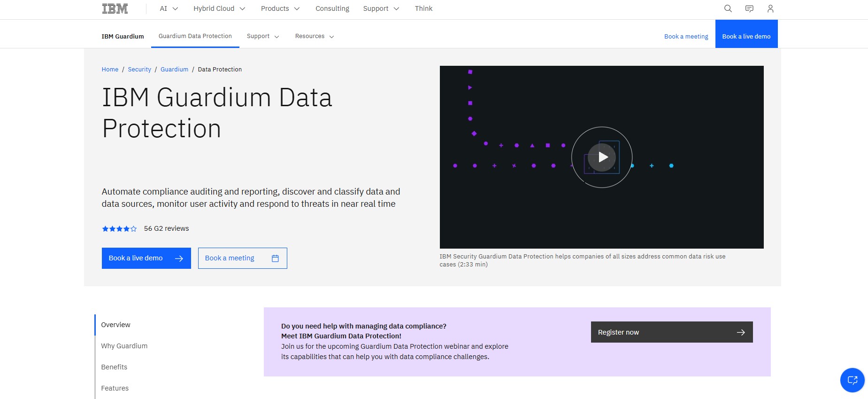Open the user profile icon

(770, 8)
